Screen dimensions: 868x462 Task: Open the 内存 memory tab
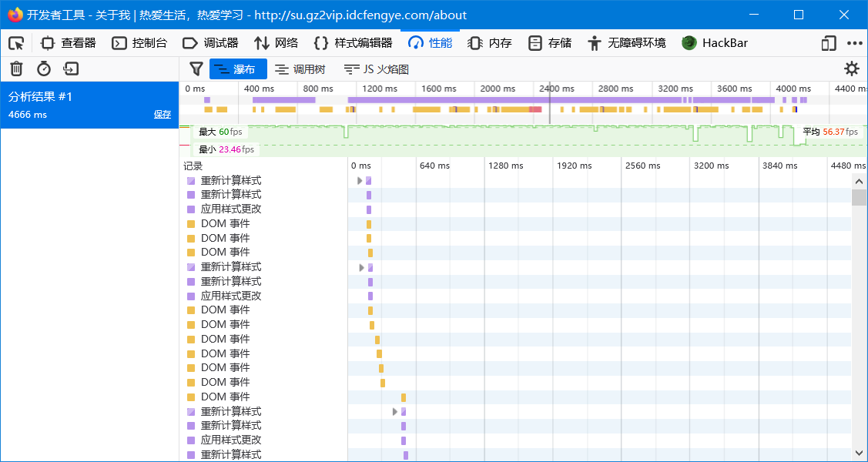pyautogui.click(x=490, y=43)
